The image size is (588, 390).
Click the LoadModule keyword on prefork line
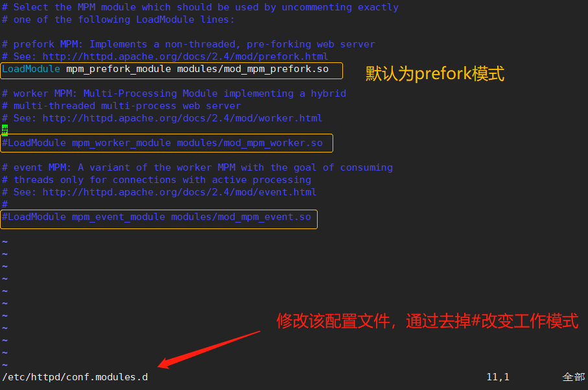(x=31, y=69)
